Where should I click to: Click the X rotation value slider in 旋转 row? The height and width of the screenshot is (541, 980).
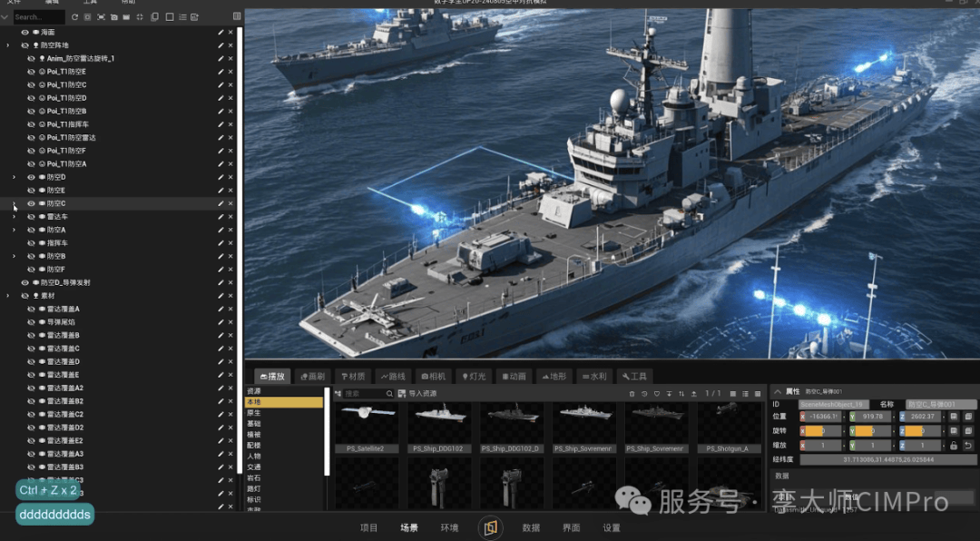[x=821, y=431]
